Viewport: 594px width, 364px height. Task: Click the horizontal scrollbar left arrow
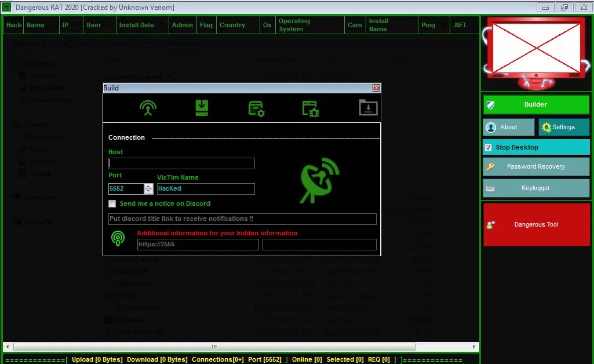(x=7, y=347)
